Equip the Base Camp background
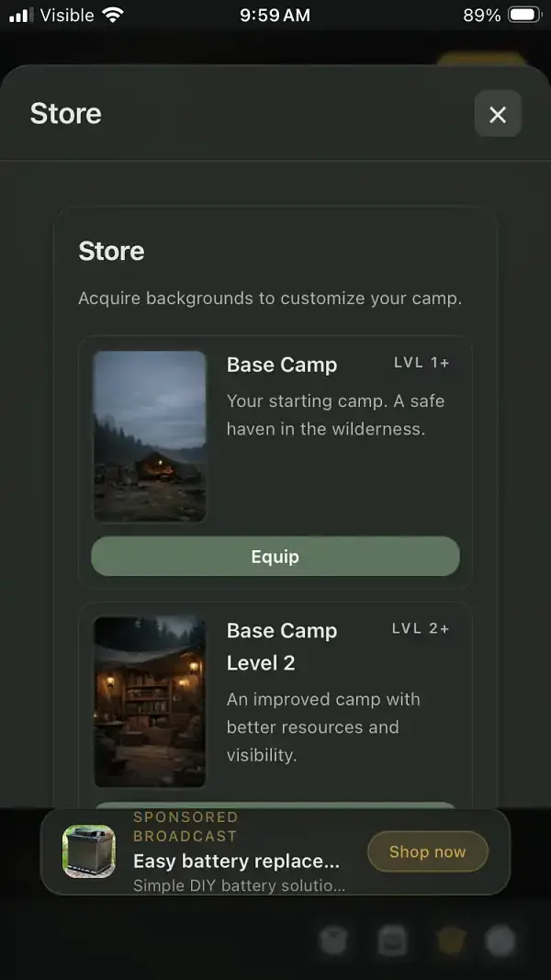The width and height of the screenshot is (551, 980). (275, 557)
